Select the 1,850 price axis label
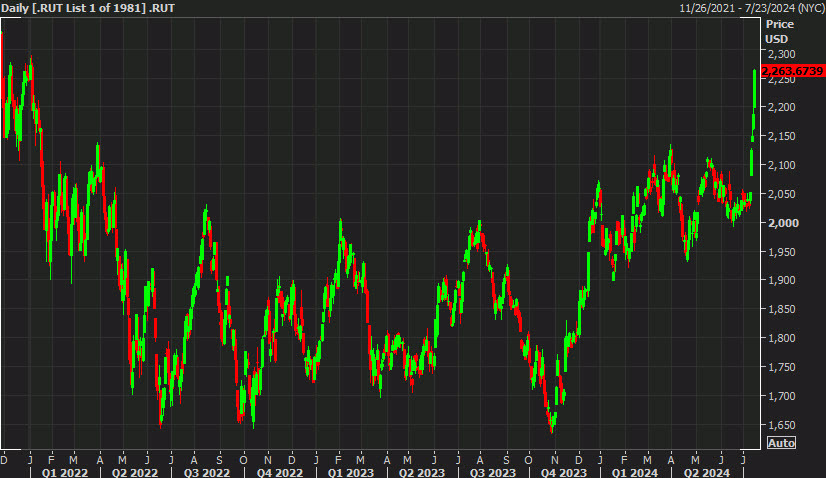 (782, 309)
